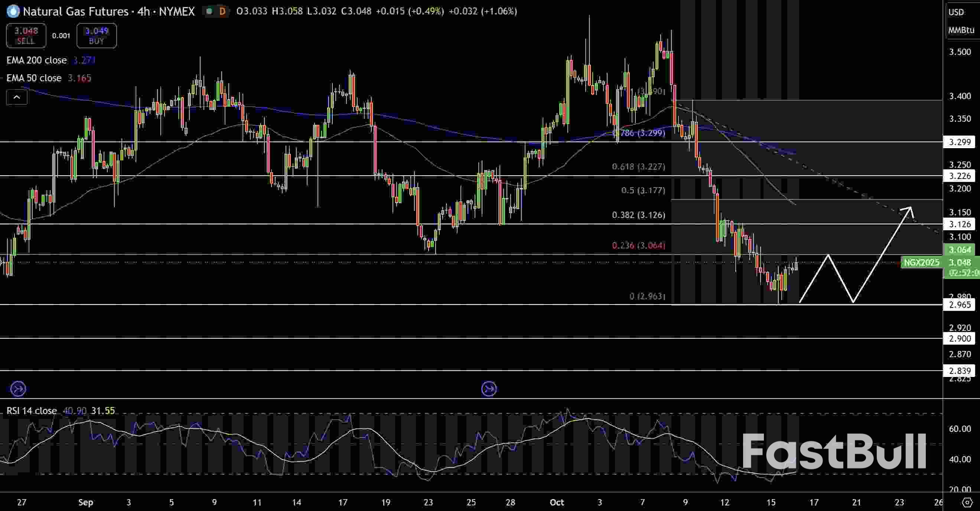This screenshot has height=511, width=980.
Task: Open chart settings via the gear icon
Action: point(967,502)
